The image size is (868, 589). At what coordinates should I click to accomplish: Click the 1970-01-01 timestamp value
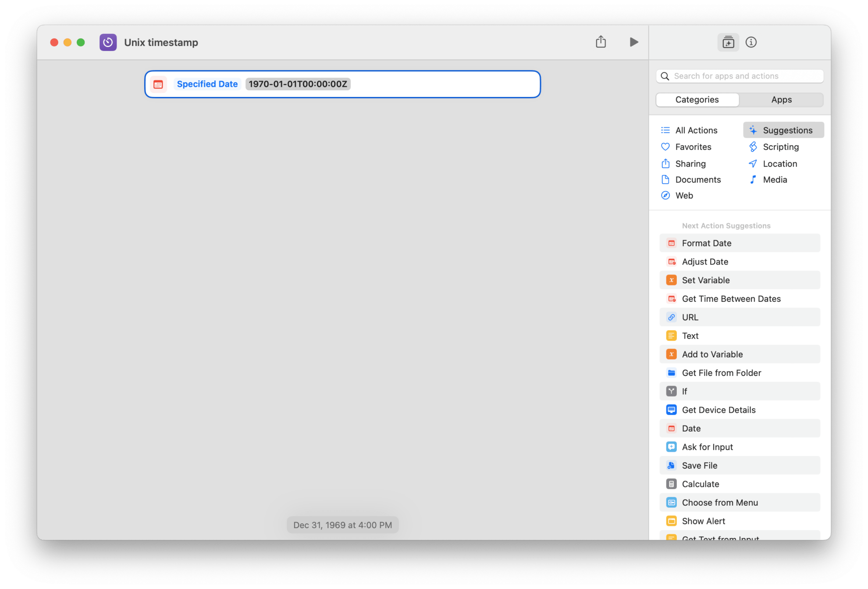click(x=298, y=84)
